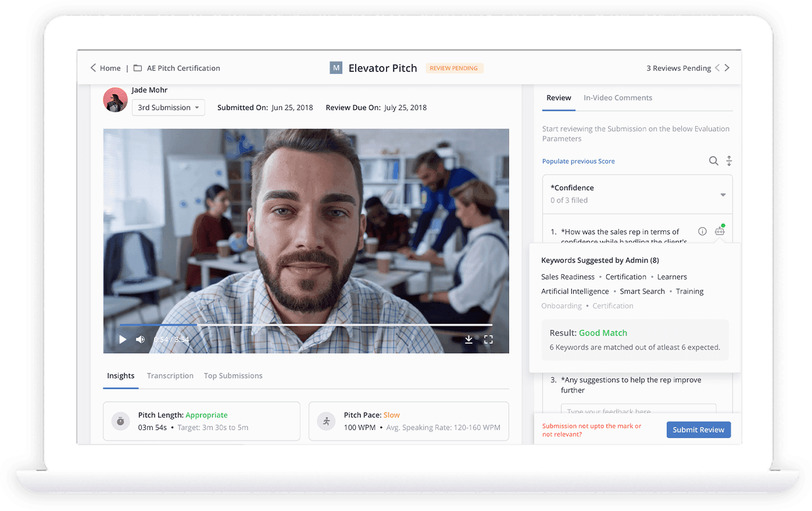This screenshot has width=812, height=511.
Task: Mute the video volume speaker icon
Action: click(x=140, y=340)
